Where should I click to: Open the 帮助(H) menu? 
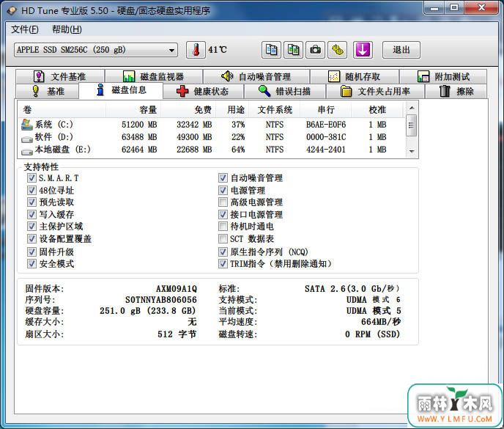(x=67, y=29)
